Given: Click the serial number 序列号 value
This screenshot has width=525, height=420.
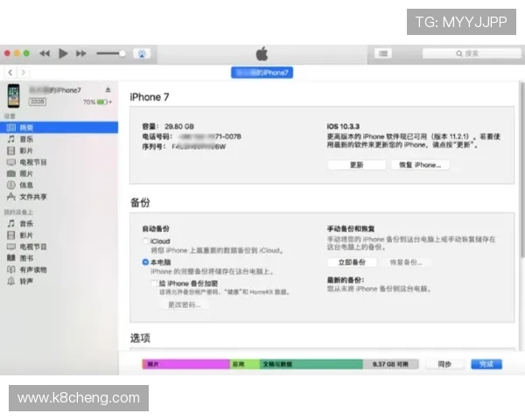Looking at the screenshot, I should [x=199, y=146].
